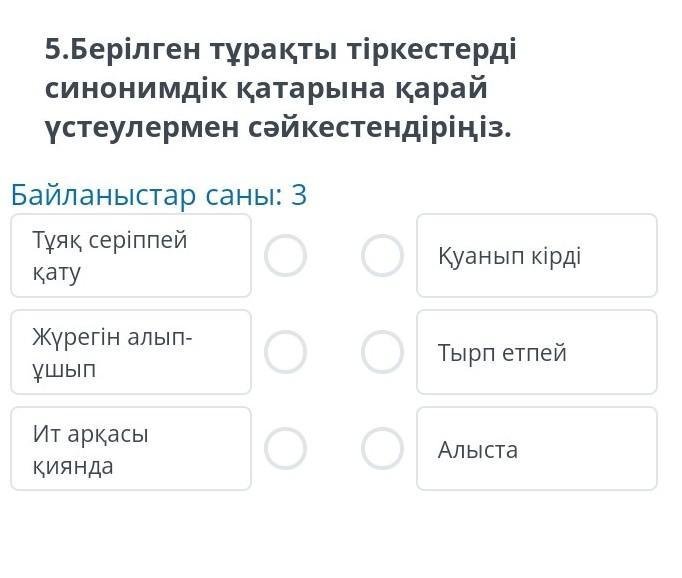The image size is (682, 578).
Task: Pick the 'Алыста' option card
Action: click(536, 449)
